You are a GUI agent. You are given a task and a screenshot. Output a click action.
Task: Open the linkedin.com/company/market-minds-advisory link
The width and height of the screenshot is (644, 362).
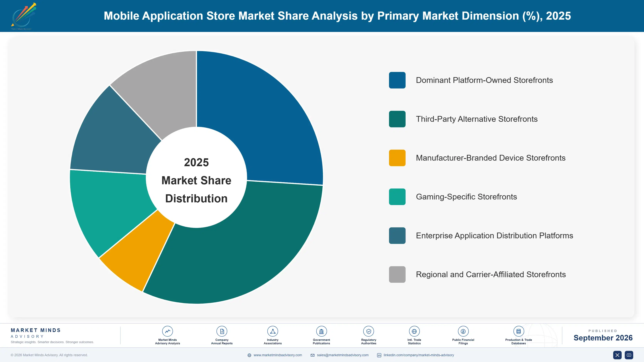click(419, 355)
